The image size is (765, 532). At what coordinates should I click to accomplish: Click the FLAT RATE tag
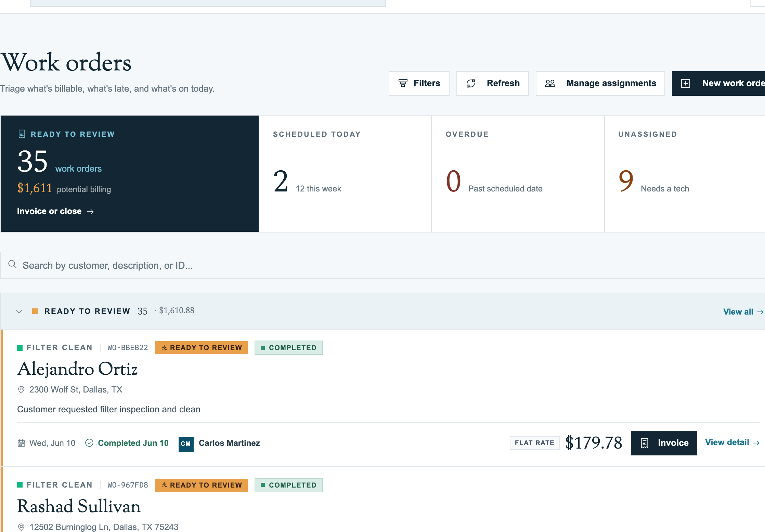coord(534,443)
